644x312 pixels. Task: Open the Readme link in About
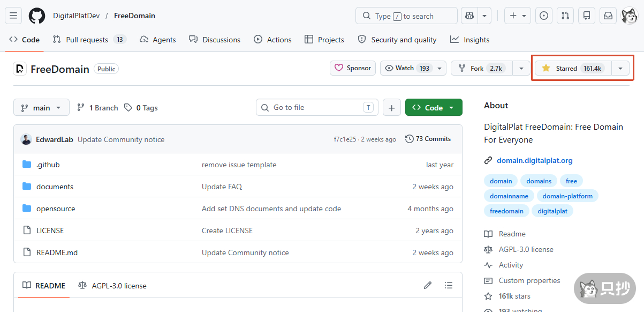pyautogui.click(x=505, y=234)
